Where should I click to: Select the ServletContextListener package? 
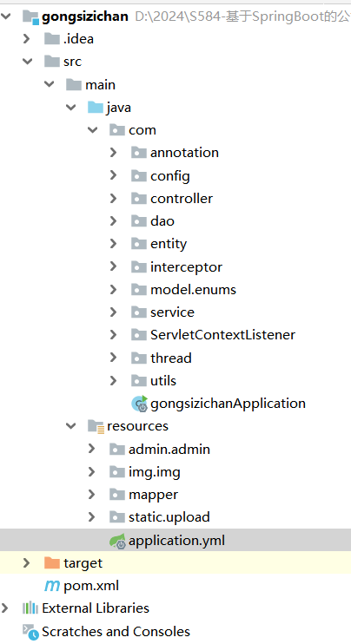(222, 335)
